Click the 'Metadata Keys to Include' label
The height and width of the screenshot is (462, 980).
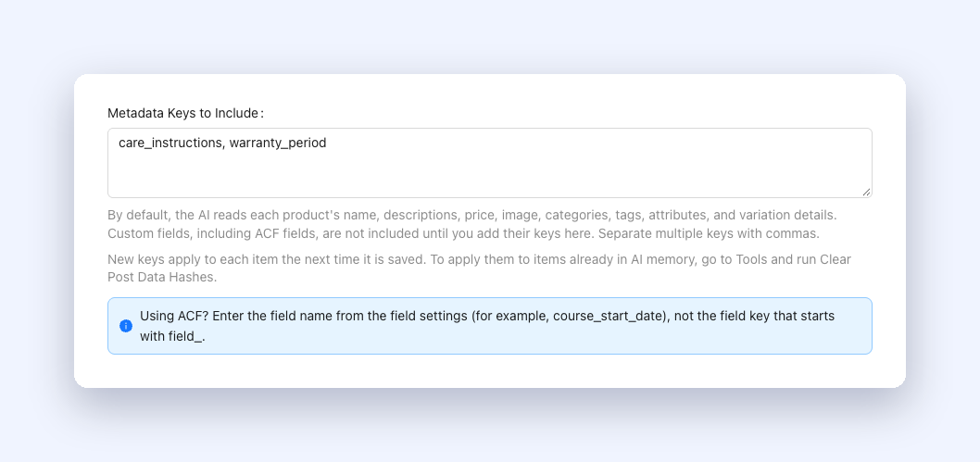click(x=185, y=113)
